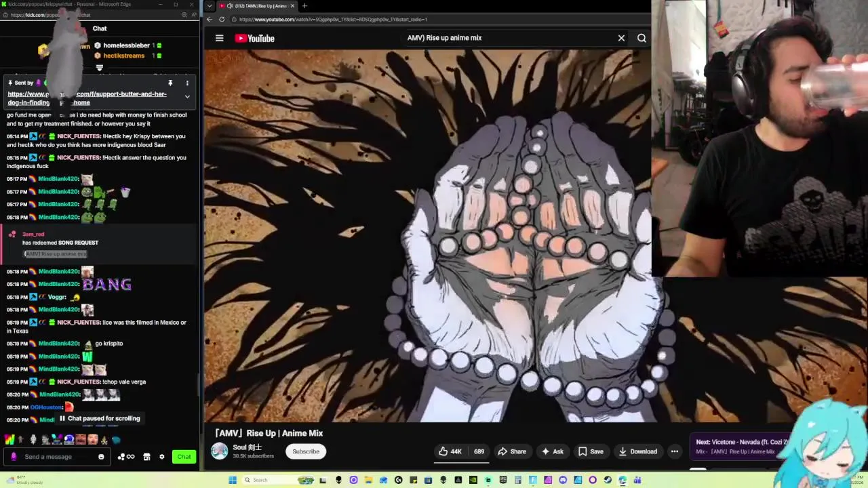Image resolution: width=868 pixels, height=488 pixels.
Task: Click the Send a message field
Action: 58,457
